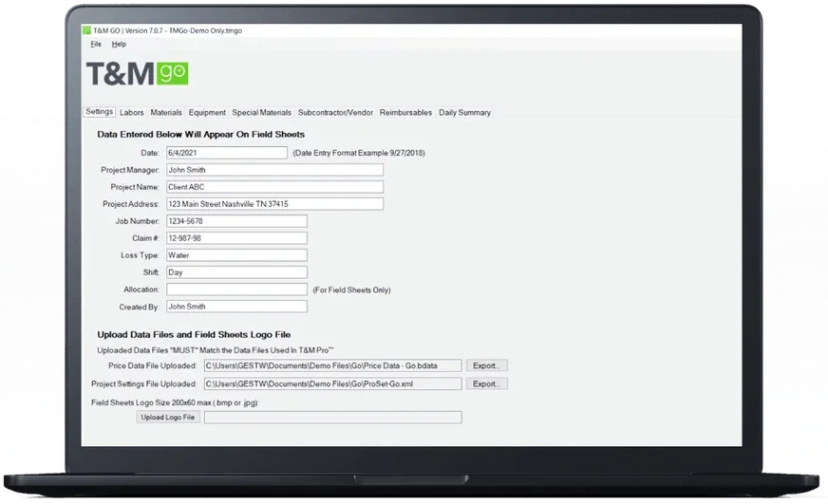The image size is (828, 504).
Task: Switch to the Labors tab
Action: pyautogui.click(x=131, y=112)
